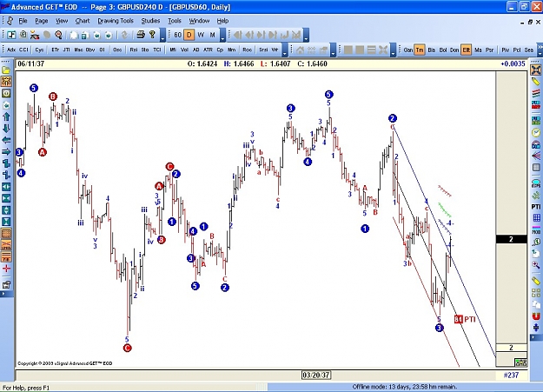Click the #237 bar count field

pos(511,375)
